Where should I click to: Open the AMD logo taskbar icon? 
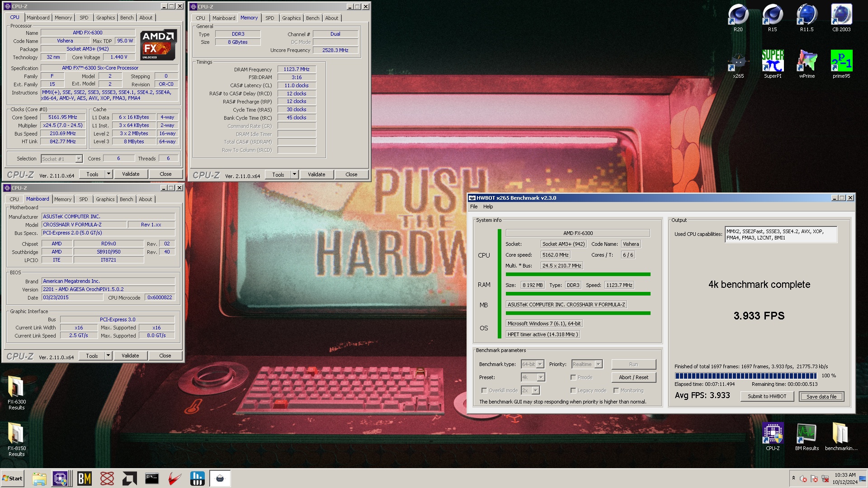coord(129,479)
